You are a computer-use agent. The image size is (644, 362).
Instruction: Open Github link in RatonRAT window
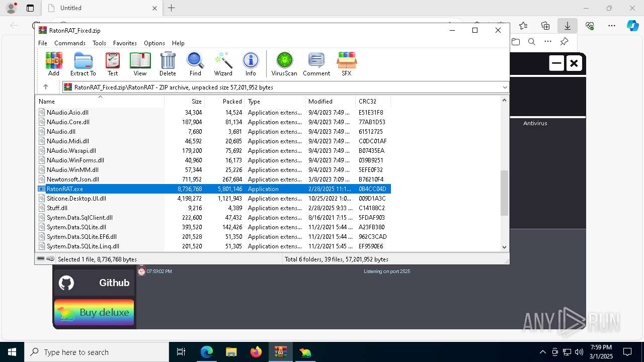(x=94, y=283)
